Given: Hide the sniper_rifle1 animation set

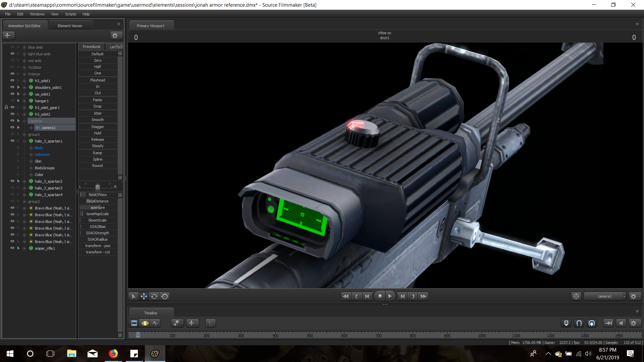Looking at the screenshot, I should tap(12, 248).
